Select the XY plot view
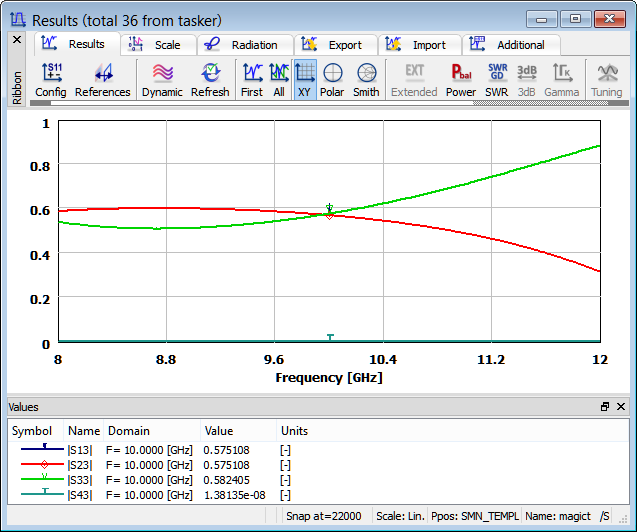The image size is (637, 532). (305, 79)
